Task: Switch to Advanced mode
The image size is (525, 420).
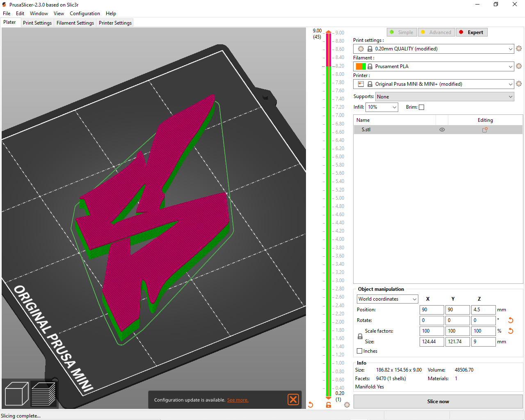Action: (436, 32)
